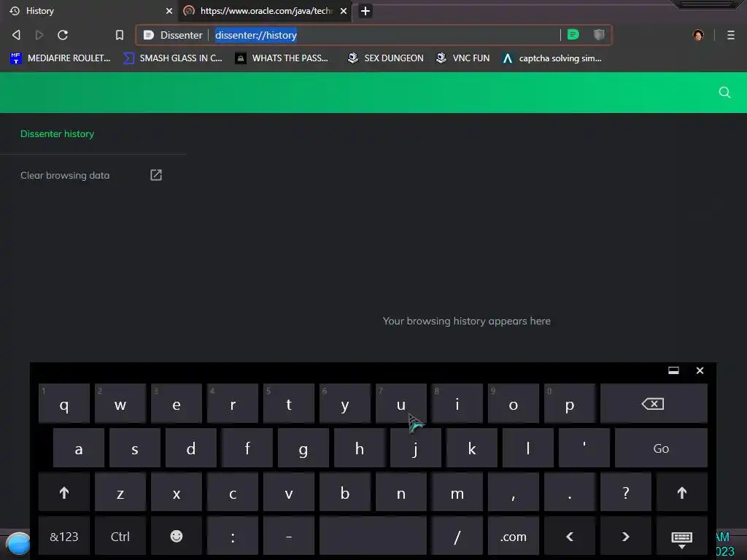This screenshot has height=560, width=747.
Task: Tap the z key
Action: [120, 492]
